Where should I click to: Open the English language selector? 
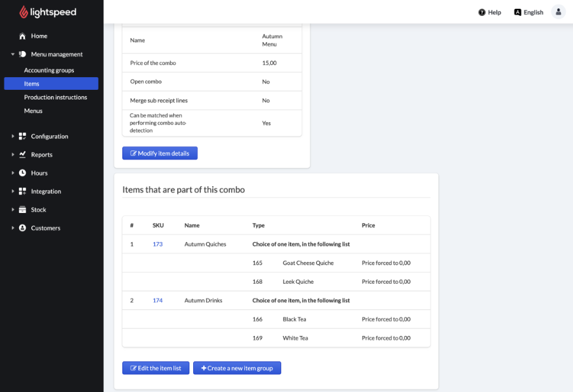(529, 12)
